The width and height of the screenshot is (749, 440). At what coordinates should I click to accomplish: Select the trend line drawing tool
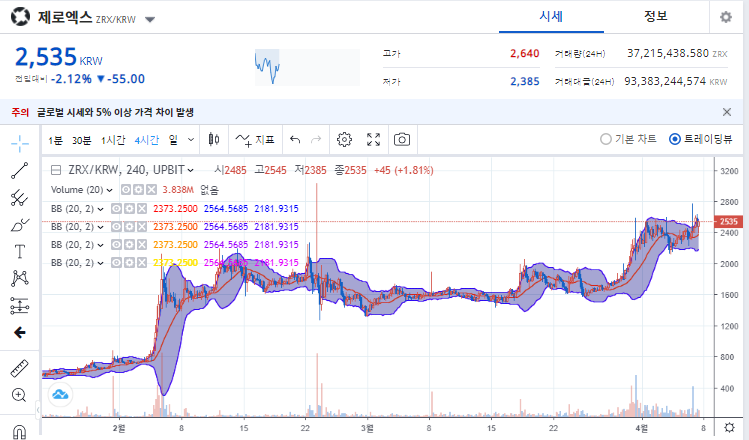[x=20, y=171]
